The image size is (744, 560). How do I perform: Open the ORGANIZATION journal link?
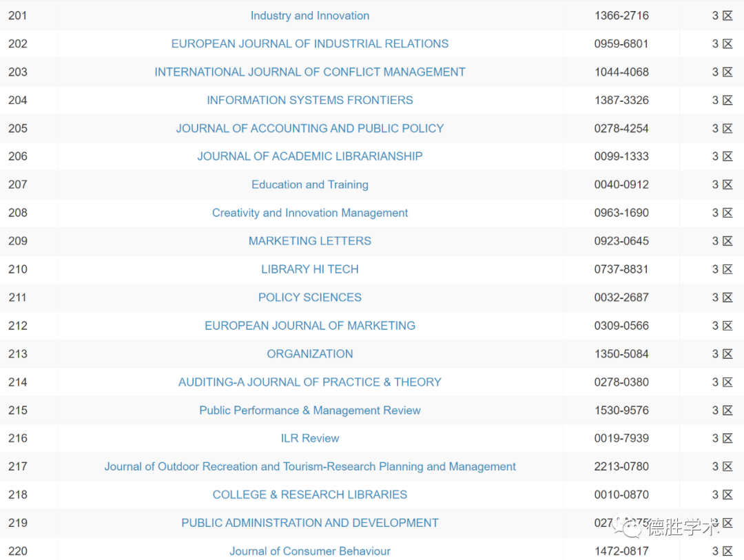click(x=310, y=354)
